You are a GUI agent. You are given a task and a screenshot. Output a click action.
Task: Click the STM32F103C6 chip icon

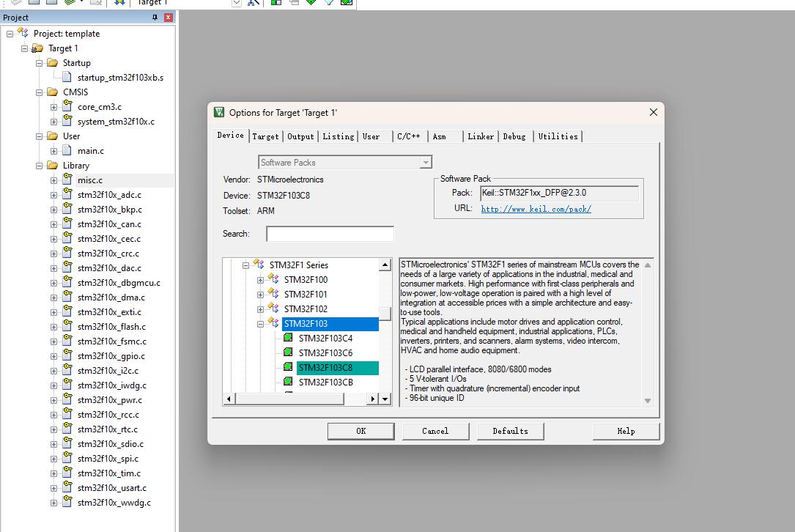point(288,352)
